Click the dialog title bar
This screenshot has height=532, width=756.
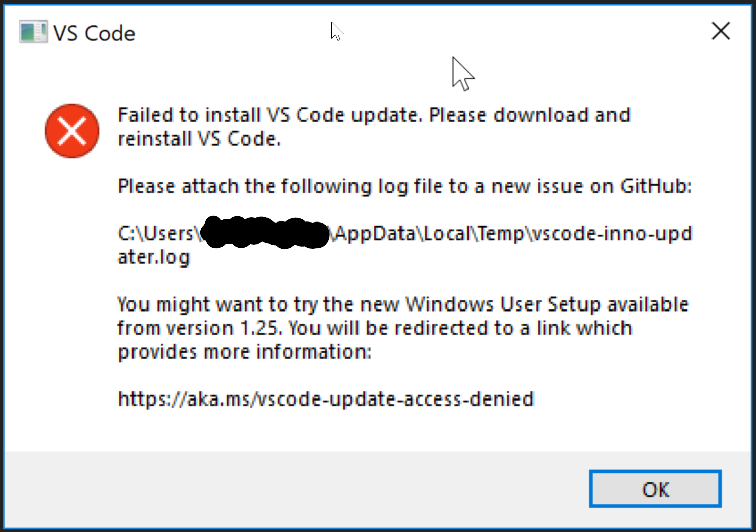click(354, 31)
